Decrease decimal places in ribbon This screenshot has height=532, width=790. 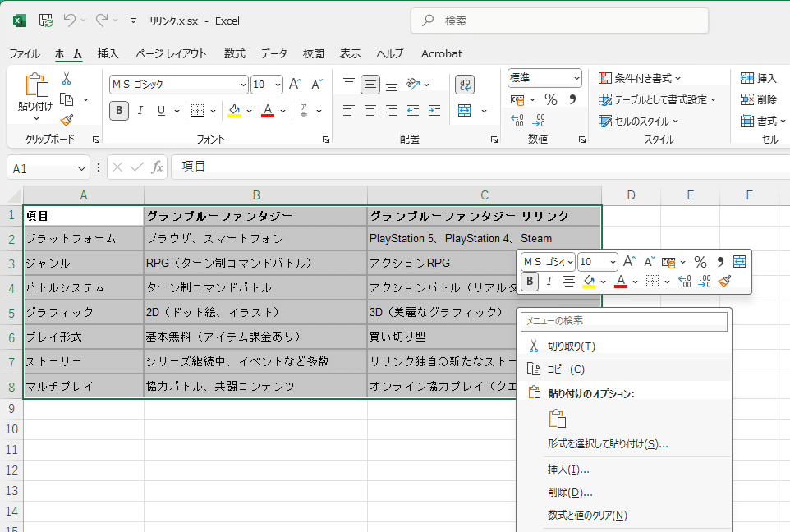(538, 121)
